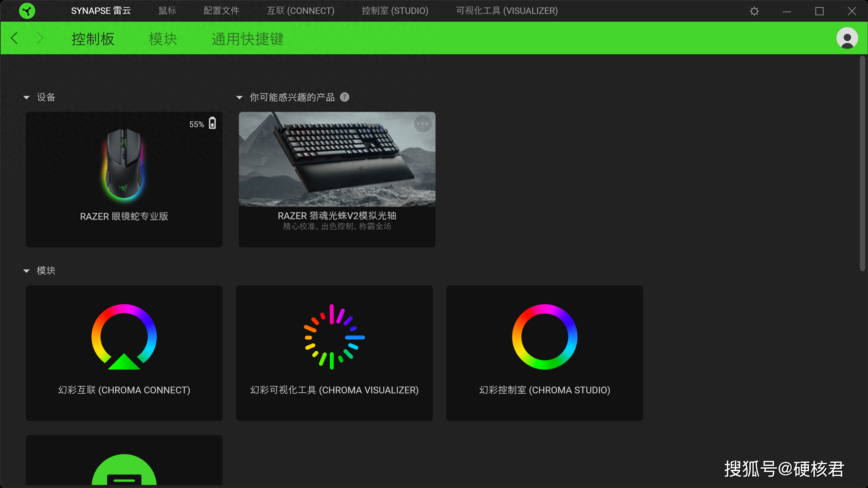Go forward with the right arrow

40,38
